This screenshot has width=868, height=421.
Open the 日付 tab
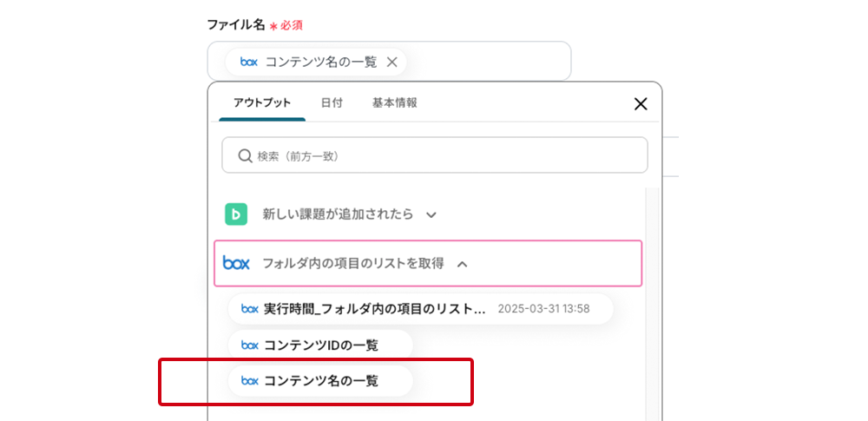pos(332,102)
